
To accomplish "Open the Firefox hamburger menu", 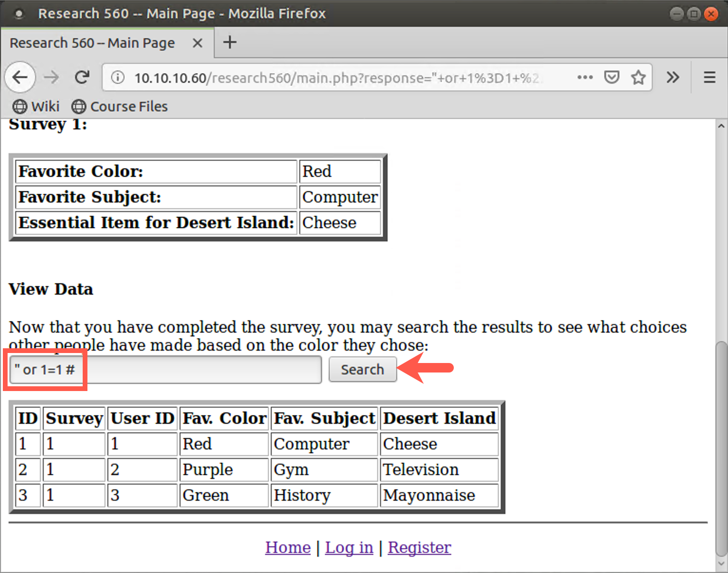I will click(x=709, y=77).
